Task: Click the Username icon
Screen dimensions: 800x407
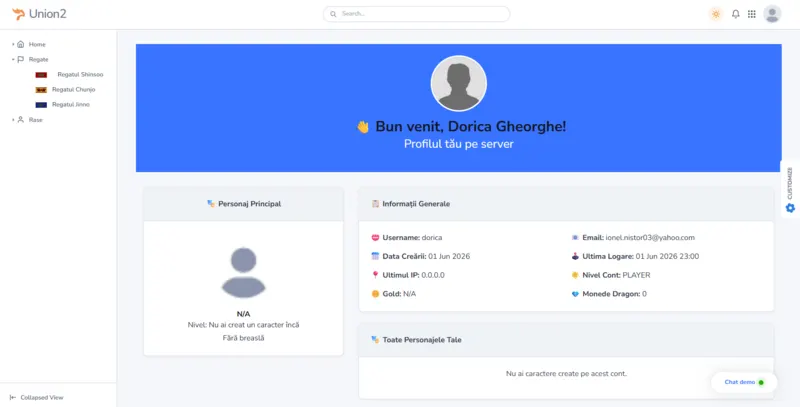Action: [x=376, y=238]
